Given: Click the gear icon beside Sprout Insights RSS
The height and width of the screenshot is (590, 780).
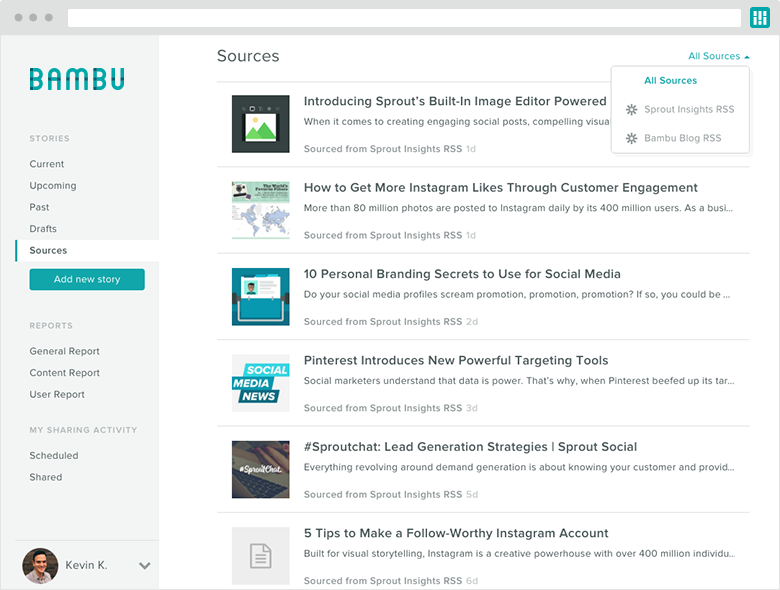Looking at the screenshot, I should point(631,109).
